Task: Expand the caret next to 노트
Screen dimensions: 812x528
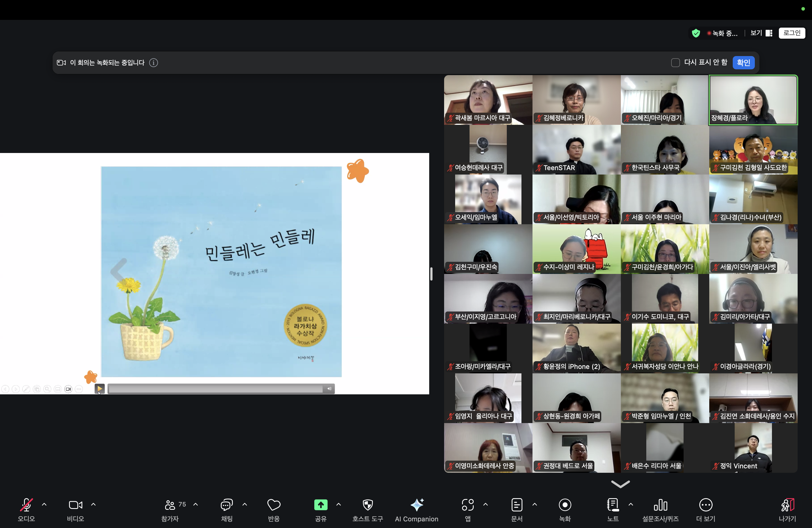Action: pyautogui.click(x=631, y=504)
